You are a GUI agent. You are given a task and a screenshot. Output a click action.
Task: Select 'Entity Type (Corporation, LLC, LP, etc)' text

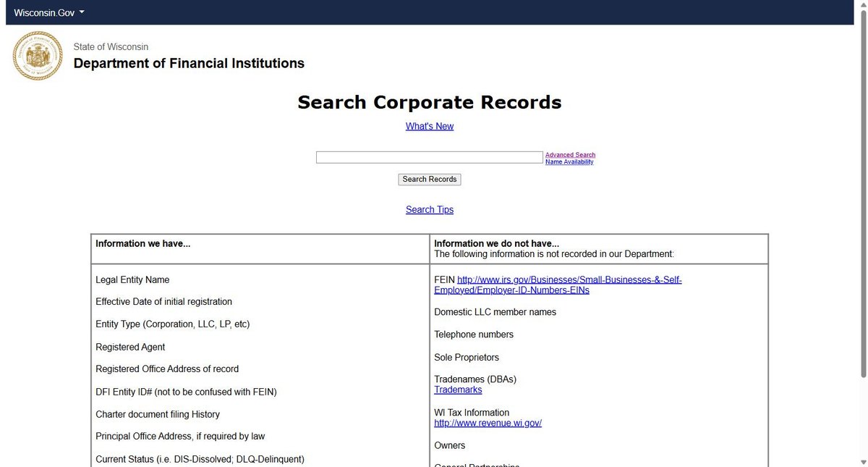173,324
